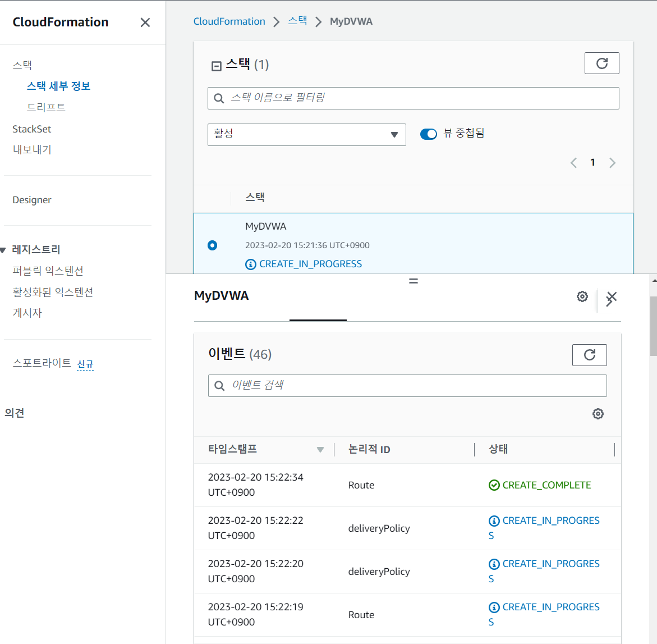Open MyDVWA split panel preferences gear
Screen dimensions: 657x644
click(x=582, y=296)
